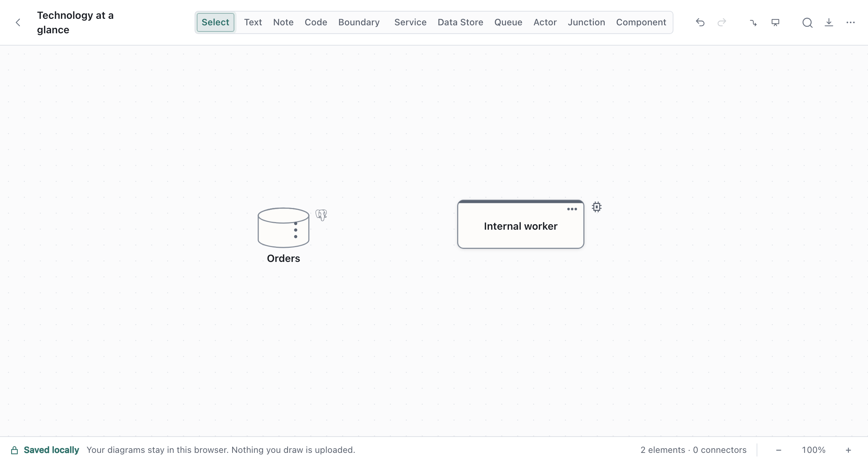
Task: Pick the Actor tool
Action: [545, 22]
